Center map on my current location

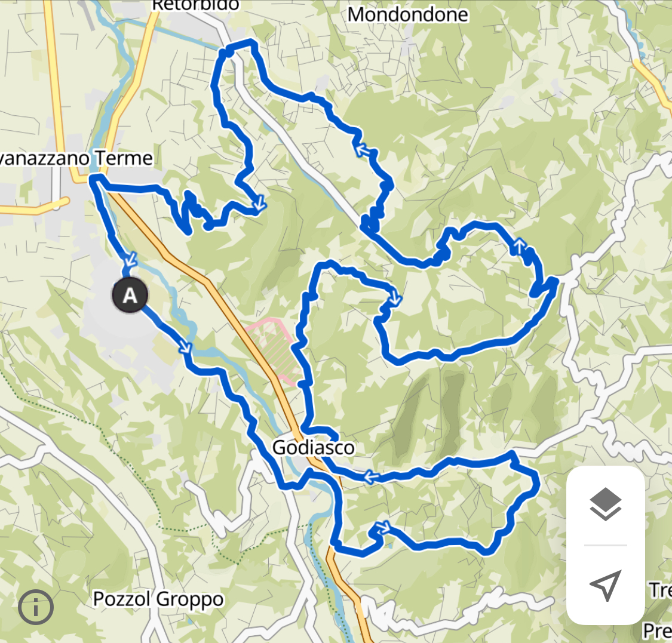pyautogui.click(x=605, y=585)
